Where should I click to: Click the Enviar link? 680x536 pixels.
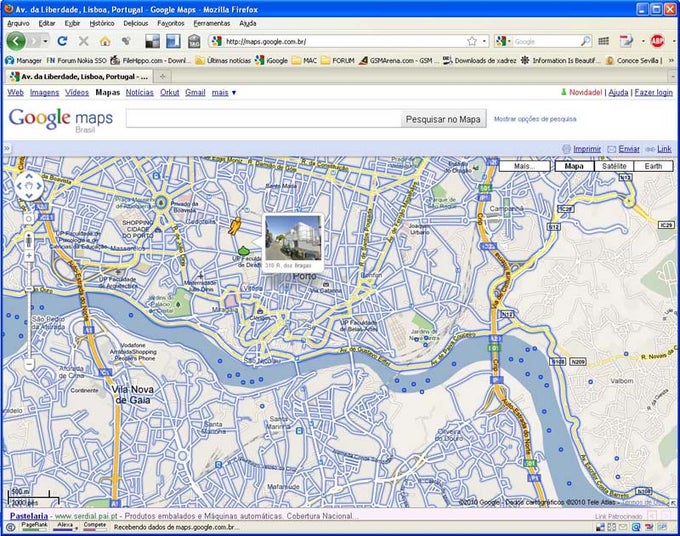[629, 149]
